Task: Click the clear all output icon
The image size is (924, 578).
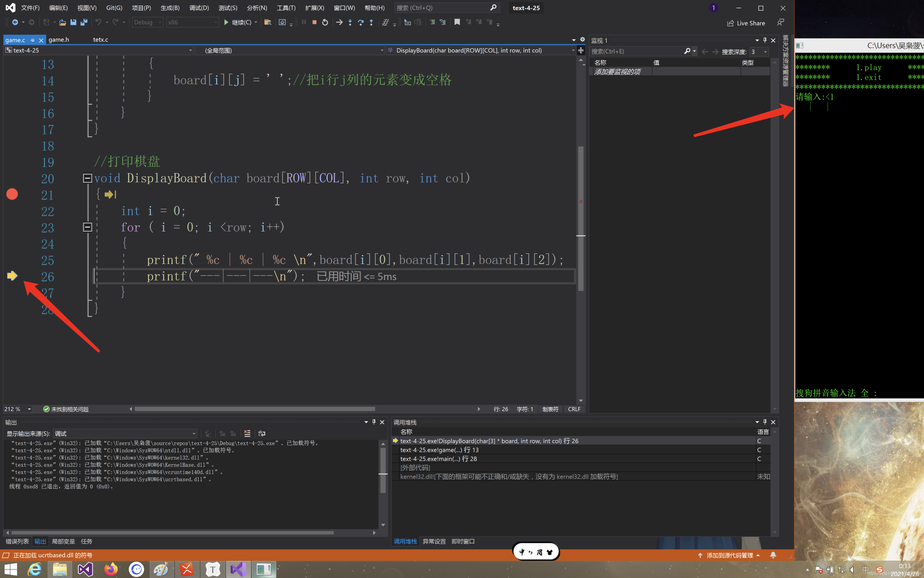Action: coord(247,434)
